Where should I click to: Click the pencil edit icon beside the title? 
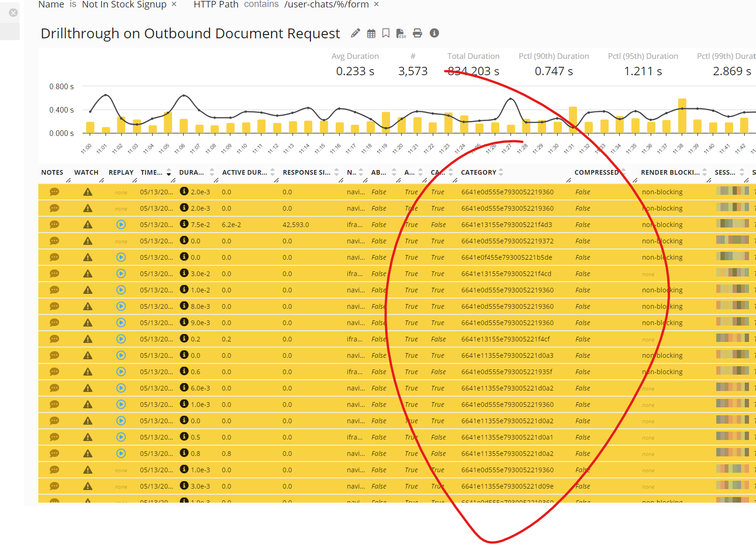click(355, 33)
